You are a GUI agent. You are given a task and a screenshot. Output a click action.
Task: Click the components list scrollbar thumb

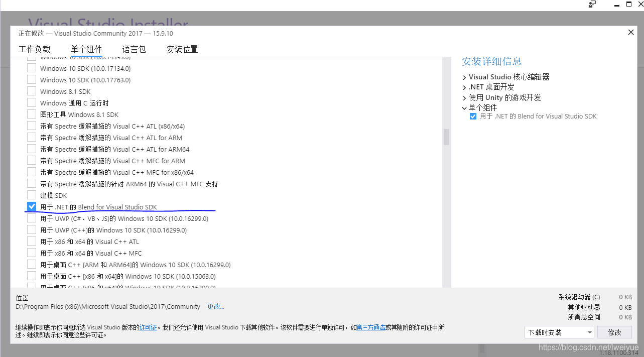[446, 137]
